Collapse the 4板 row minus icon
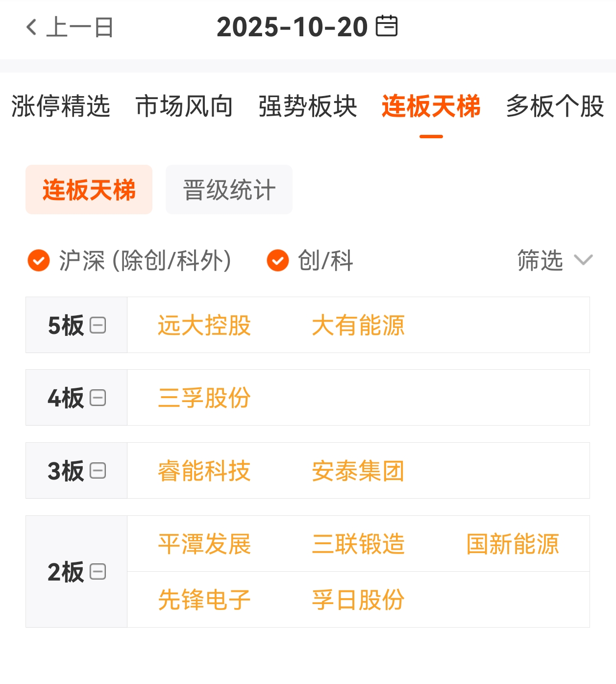The height and width of the screenshot is (684, 616). (x=98, y=398)
